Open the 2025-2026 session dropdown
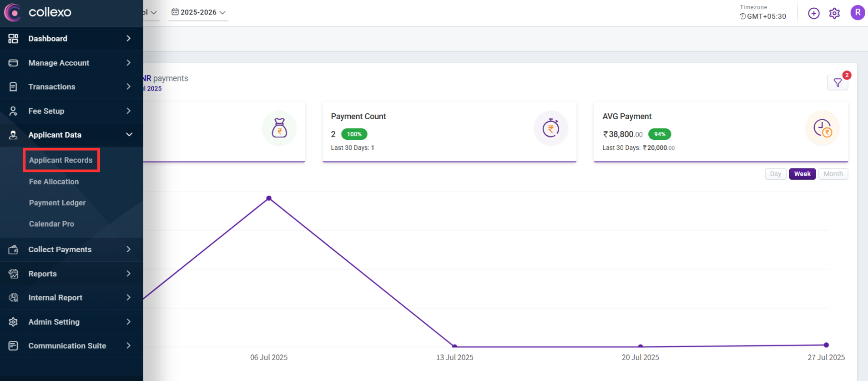Image resolution: width=868 pixels, height=381 pixels. (198, 12)
